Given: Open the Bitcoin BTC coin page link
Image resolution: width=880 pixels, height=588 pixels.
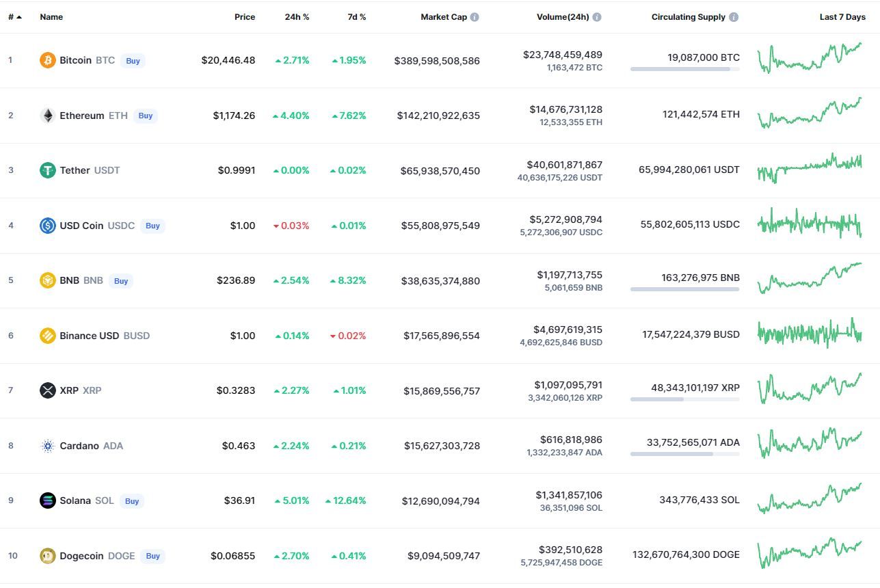Looking at the screenshot, I should pyautogui.click(x=88, y=60).
